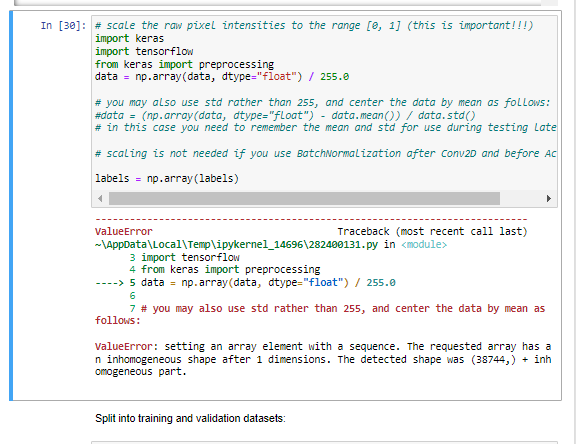The image size is (576, 444).
Task: Click the scale raw pixel intensities comment
Action: click(314, 26)
